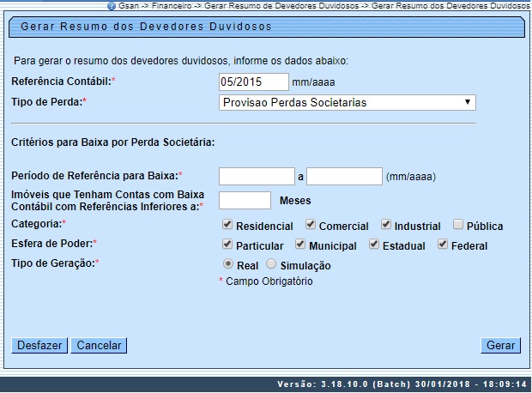This screenshot has width=532, height=393.
Task: Click the Gerar Resumo dos Devedores Duvidosos breadcrumb
Action: pos(451,5)
